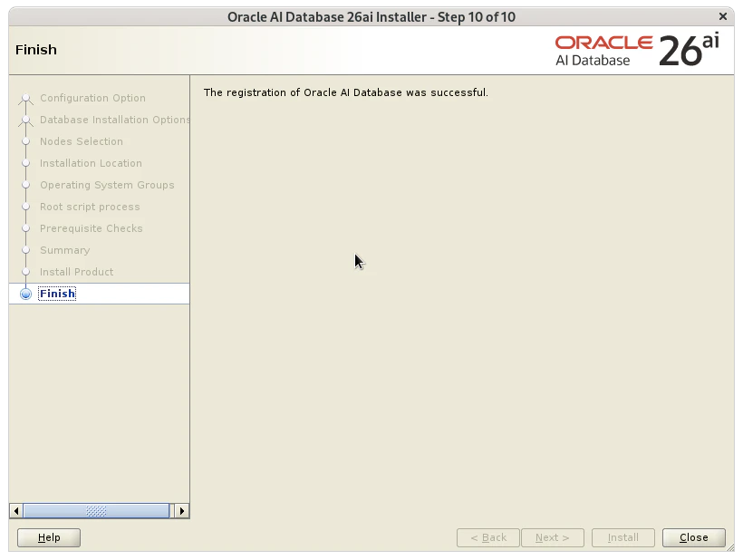Click the blue Finish step indicator icon
This screenshot has height=560, width=743.
click(x=26, y=294)
